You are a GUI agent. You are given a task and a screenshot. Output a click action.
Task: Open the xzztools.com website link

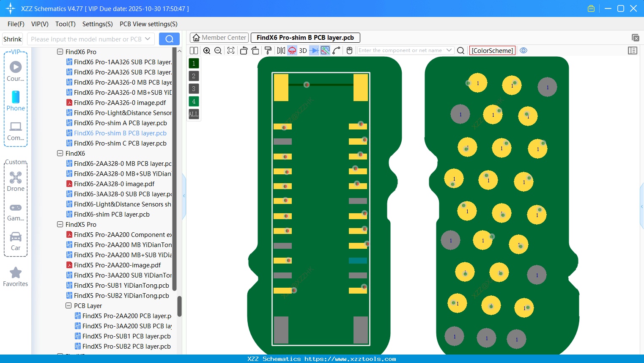(350, 359)
